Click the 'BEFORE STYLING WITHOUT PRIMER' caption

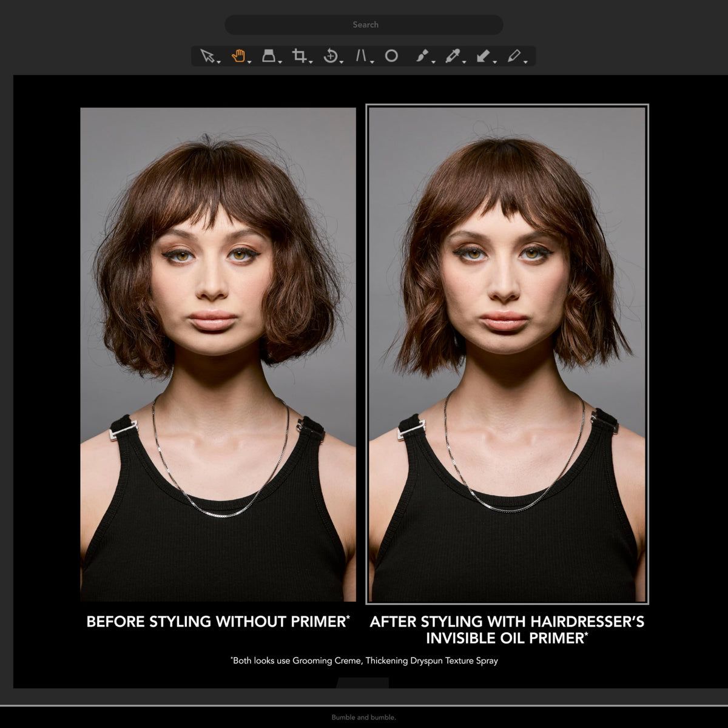pos(218,621)
